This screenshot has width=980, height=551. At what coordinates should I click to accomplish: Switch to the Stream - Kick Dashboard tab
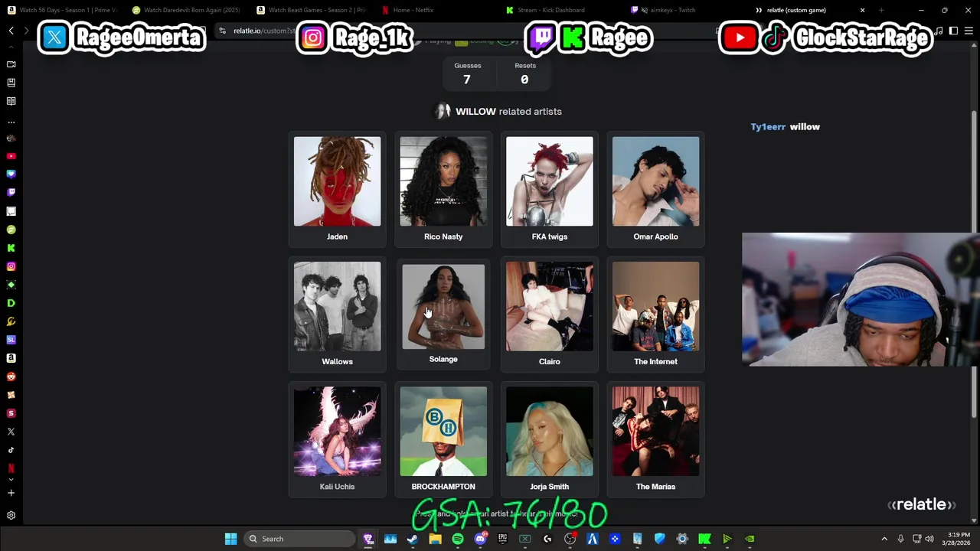560,10
